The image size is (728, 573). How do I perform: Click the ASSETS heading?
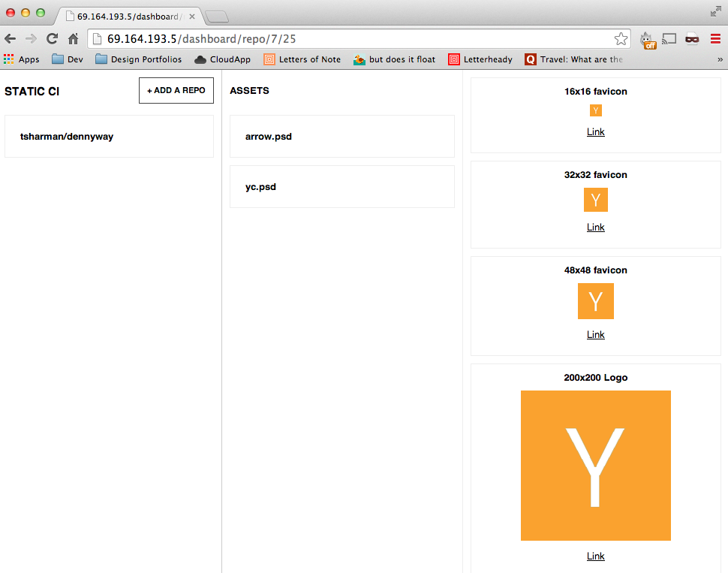point(249,91)
